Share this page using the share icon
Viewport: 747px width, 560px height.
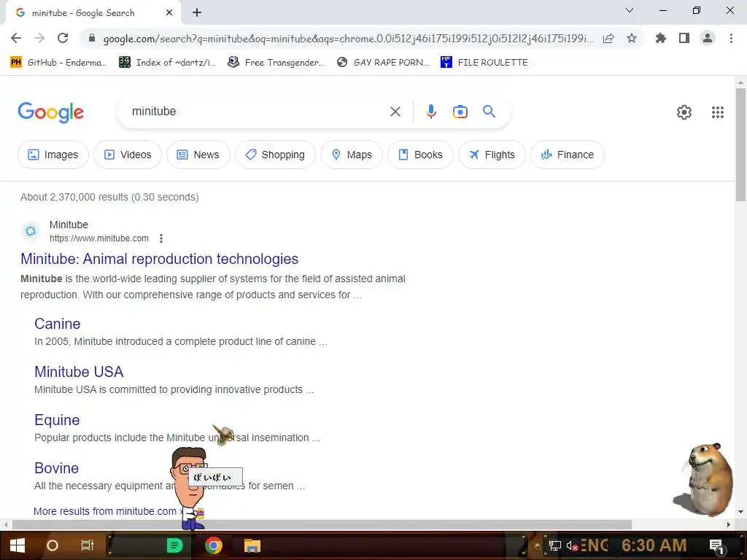(608, 38)
